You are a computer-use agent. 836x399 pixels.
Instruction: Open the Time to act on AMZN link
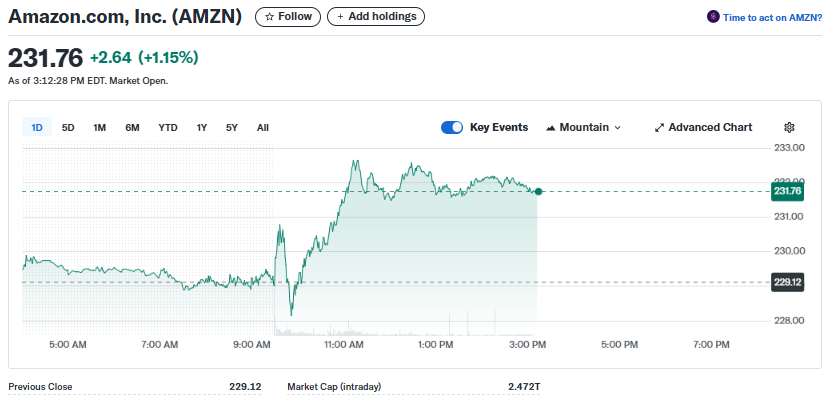[773, 18]
